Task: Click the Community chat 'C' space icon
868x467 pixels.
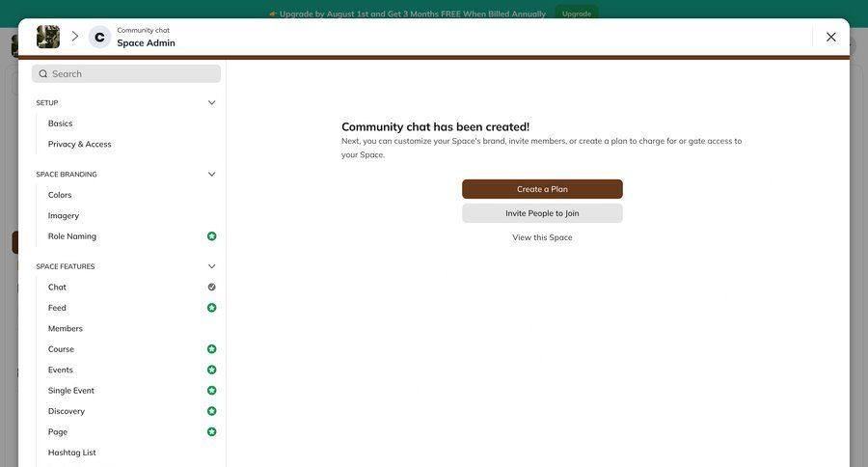Action: (99, 37)
